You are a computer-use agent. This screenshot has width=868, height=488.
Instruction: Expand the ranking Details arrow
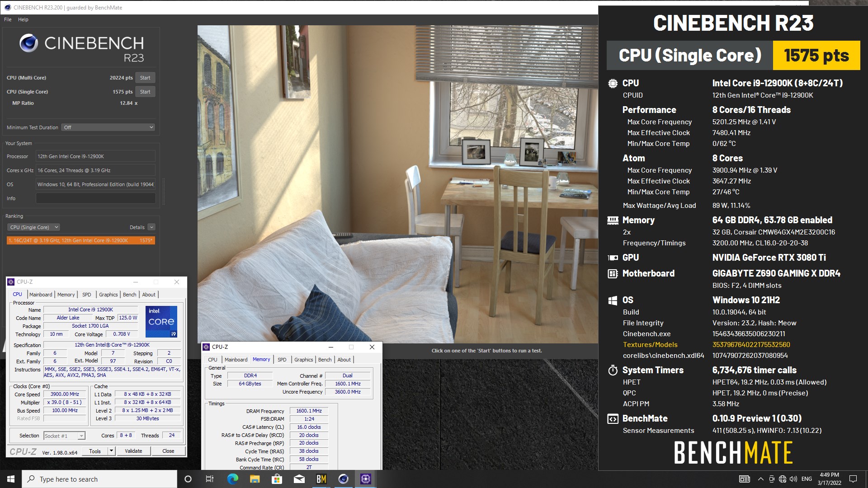(151, 227)
